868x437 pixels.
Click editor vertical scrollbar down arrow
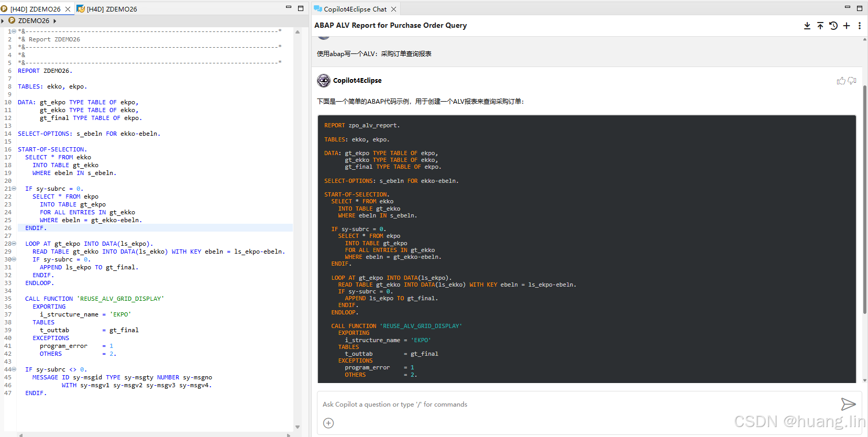(x=298, y=427)
